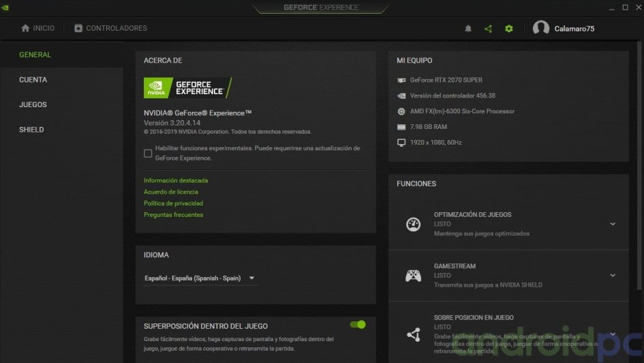Click the NVIDIA logo in title bar

coord(5,8)
